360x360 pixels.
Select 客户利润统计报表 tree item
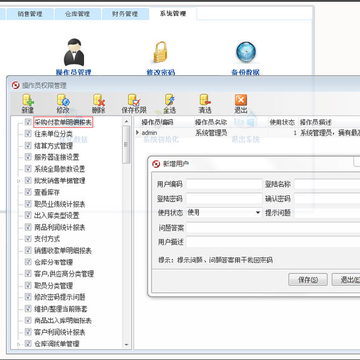click(60, 332)
